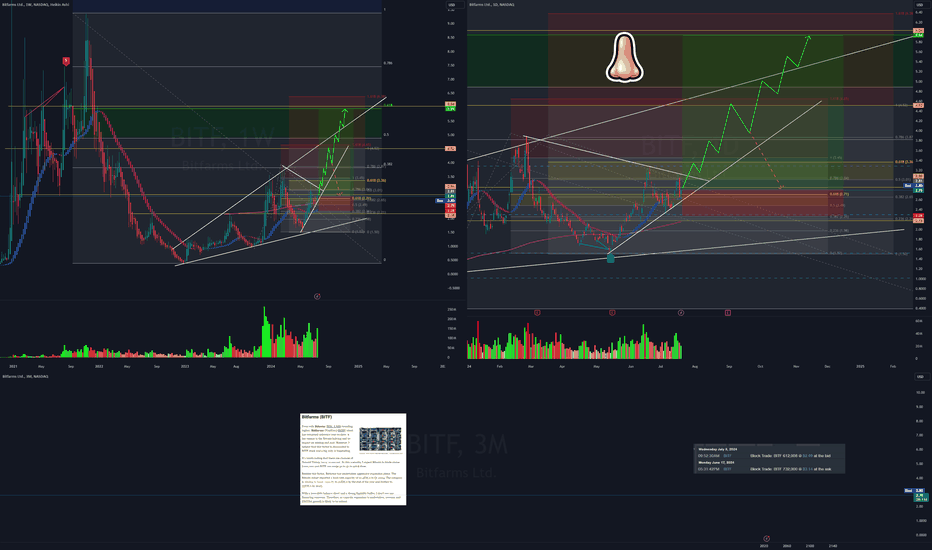Click lightning event marker on 3M chart
This screenshot has width=932, height=550.
(x=766, y=539)
